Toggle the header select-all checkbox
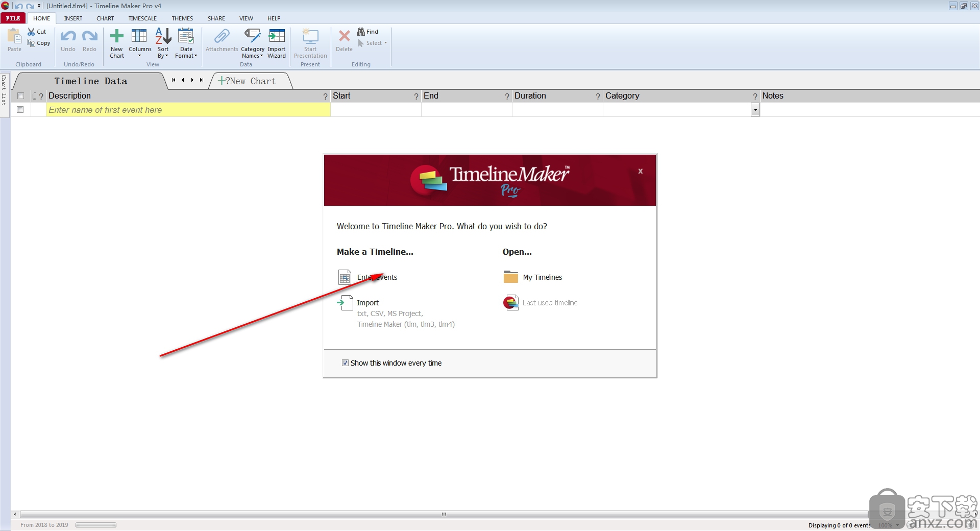The image size is (980, 531). (x=20, y=96)
